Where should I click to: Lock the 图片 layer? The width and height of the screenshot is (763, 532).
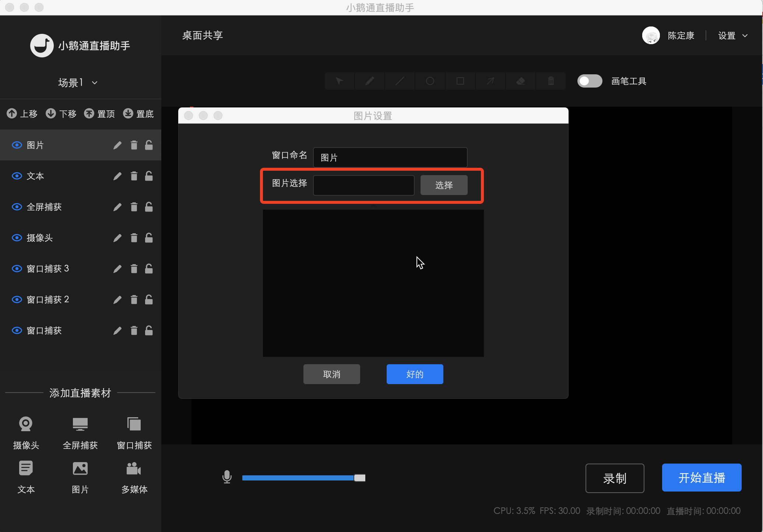(149, 145)
